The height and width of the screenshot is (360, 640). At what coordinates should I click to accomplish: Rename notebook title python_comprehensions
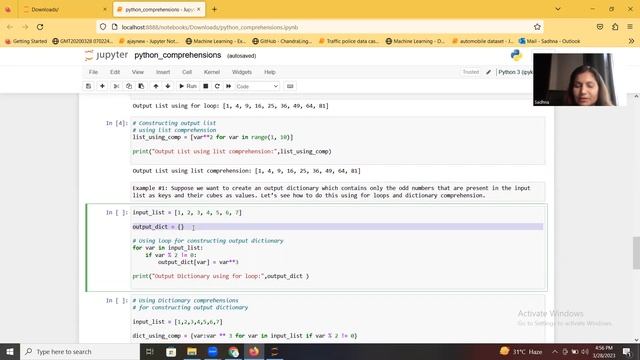tap(178, 55)
